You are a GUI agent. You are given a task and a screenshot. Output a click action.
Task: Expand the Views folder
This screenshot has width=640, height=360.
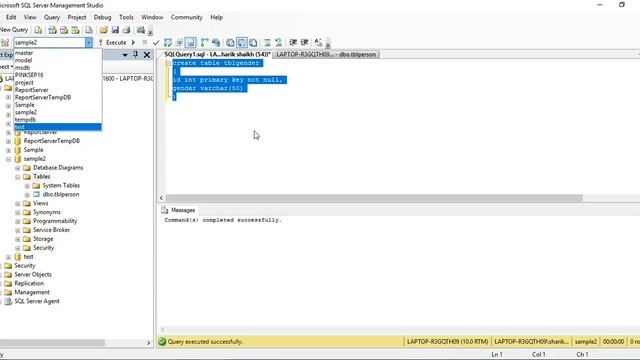(18, 204)
